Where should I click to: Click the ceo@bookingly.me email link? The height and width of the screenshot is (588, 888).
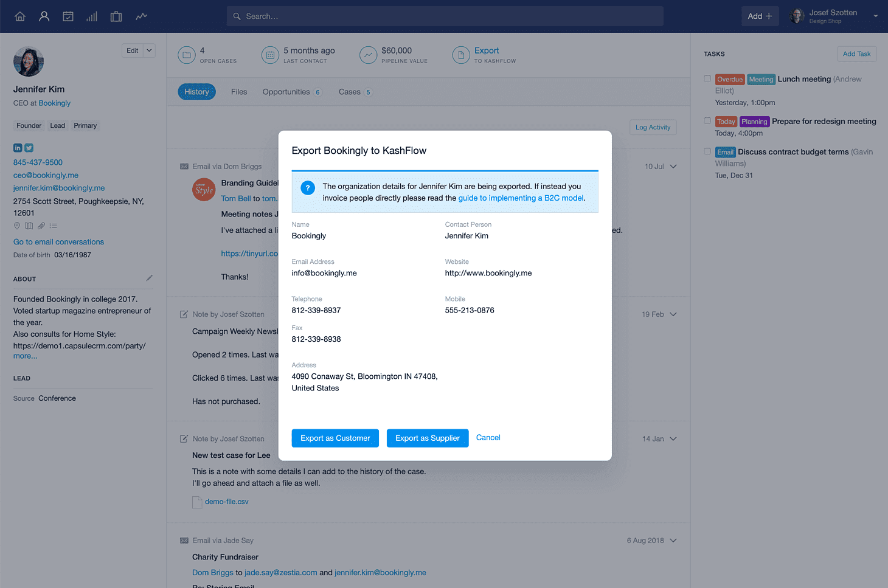[x=46, y=175]
